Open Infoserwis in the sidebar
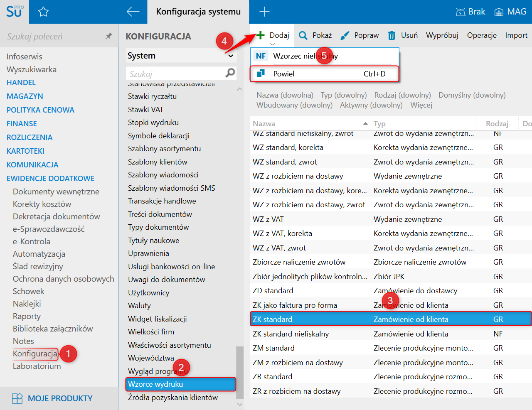The image size is (532, 410). [25, 56]
